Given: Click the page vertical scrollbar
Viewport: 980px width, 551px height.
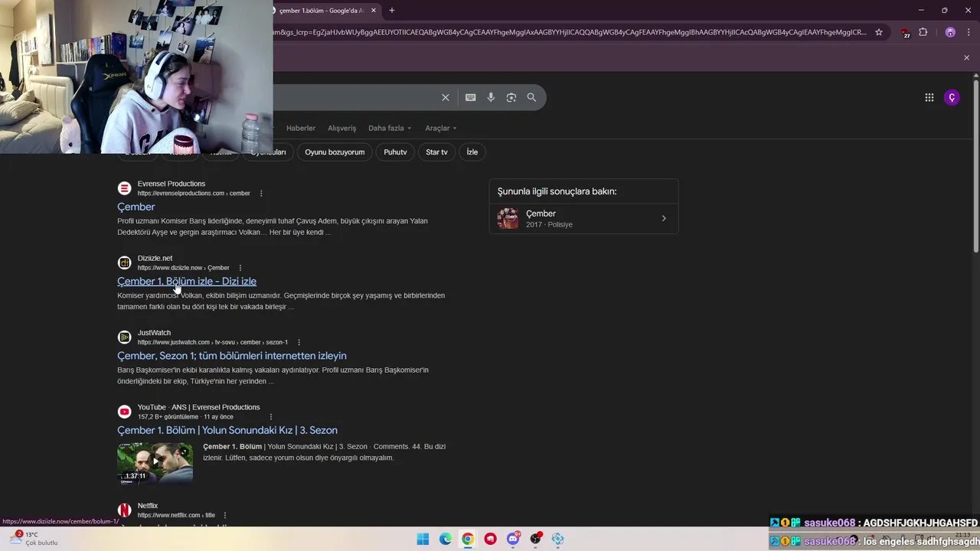Looking at the screenshot, I should [x=976, y=165].
